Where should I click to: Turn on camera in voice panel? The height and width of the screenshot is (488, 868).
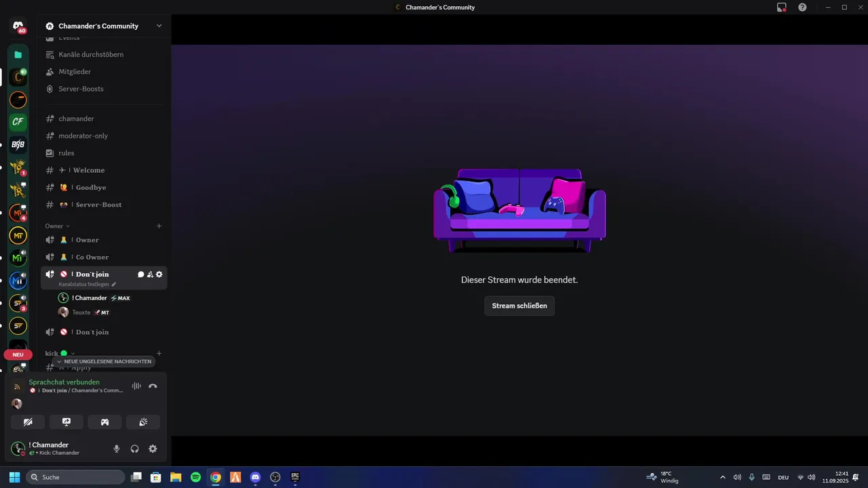tap(28, 422)
